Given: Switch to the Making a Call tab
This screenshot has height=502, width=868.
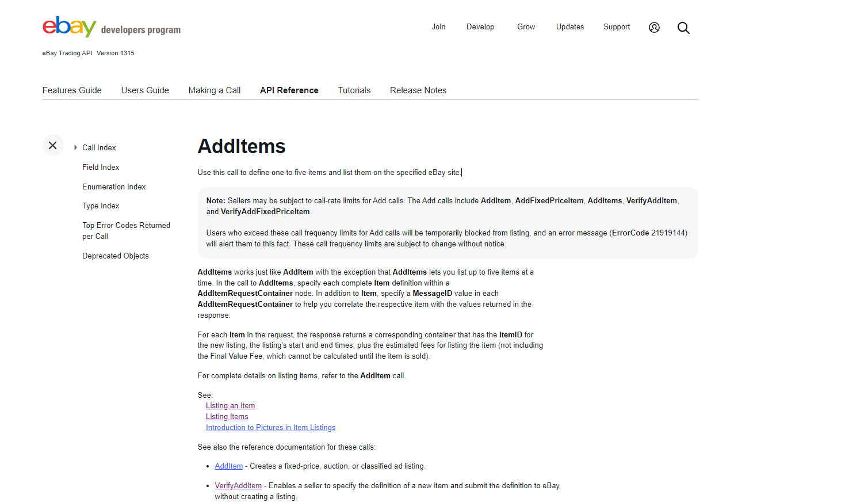Looking at the screenshot, I should coord(215,90).
